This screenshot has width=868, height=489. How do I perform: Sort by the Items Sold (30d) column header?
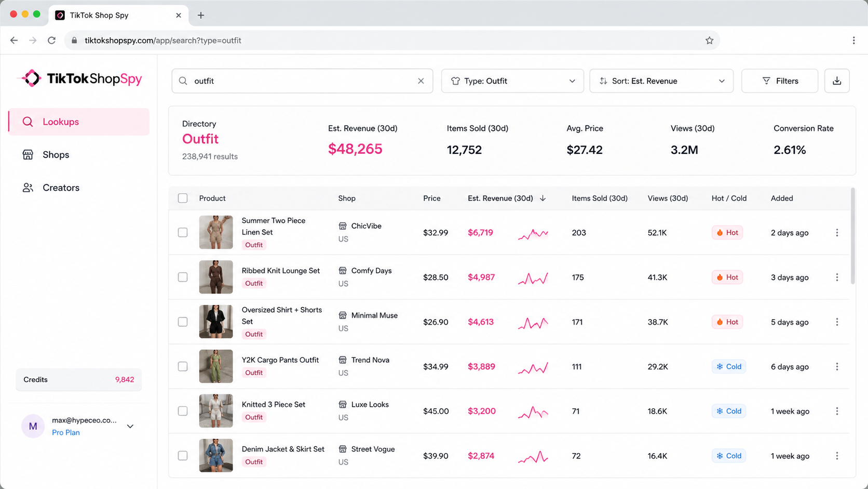click(x=600, y=199)
